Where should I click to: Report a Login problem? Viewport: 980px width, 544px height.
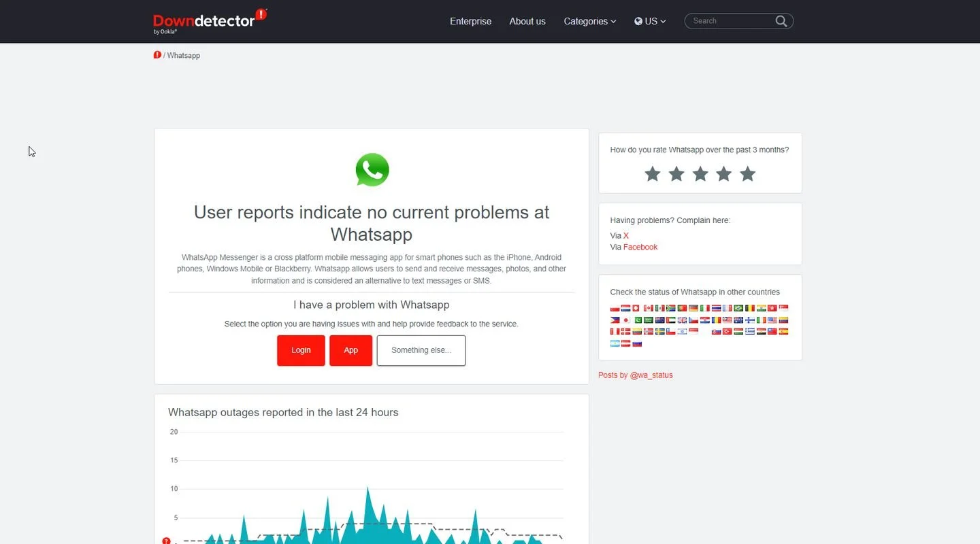click(301, 350)
